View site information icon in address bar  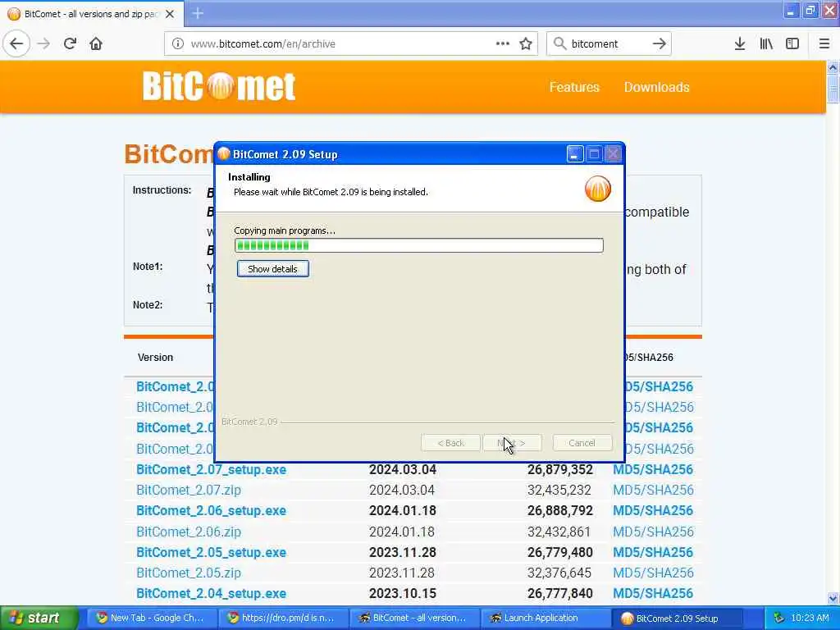click(178, 44)
